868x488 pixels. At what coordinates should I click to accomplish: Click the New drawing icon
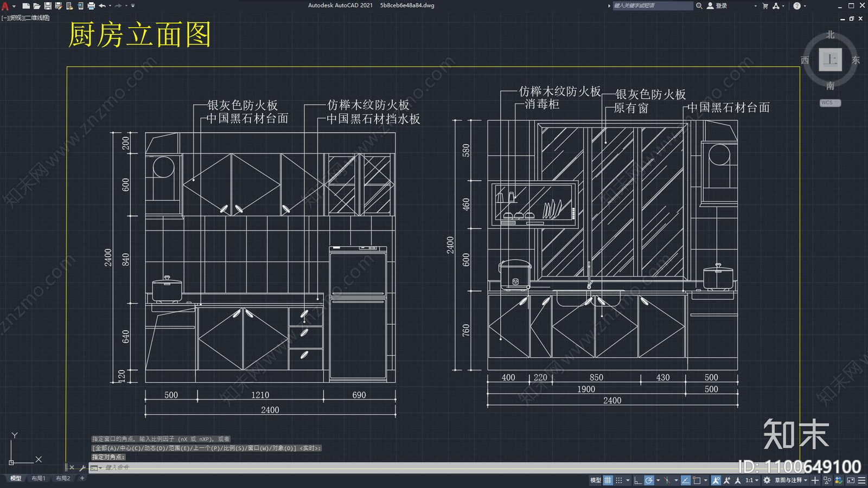(26, 5)
